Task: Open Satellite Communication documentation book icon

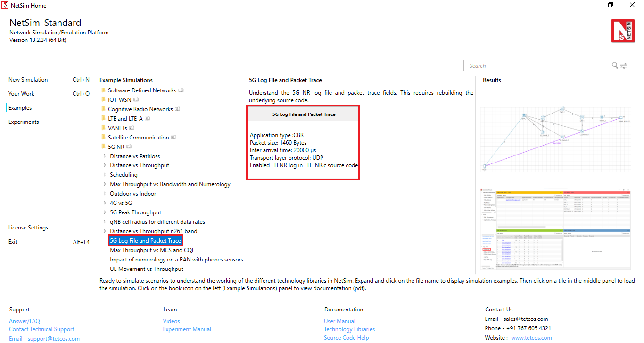Action: pos(174,138)
